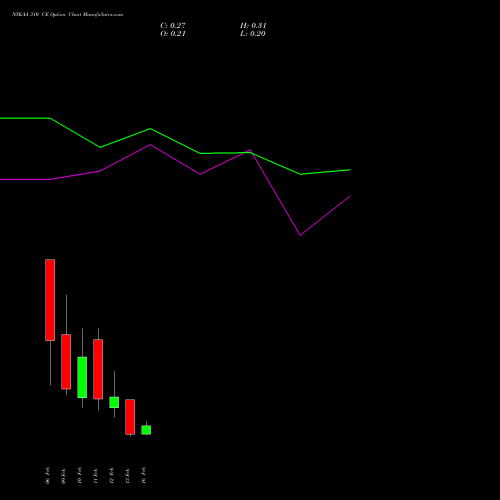500x500 pixels.
Task: Click the open value O: 0.21
Action: [173, 34]
